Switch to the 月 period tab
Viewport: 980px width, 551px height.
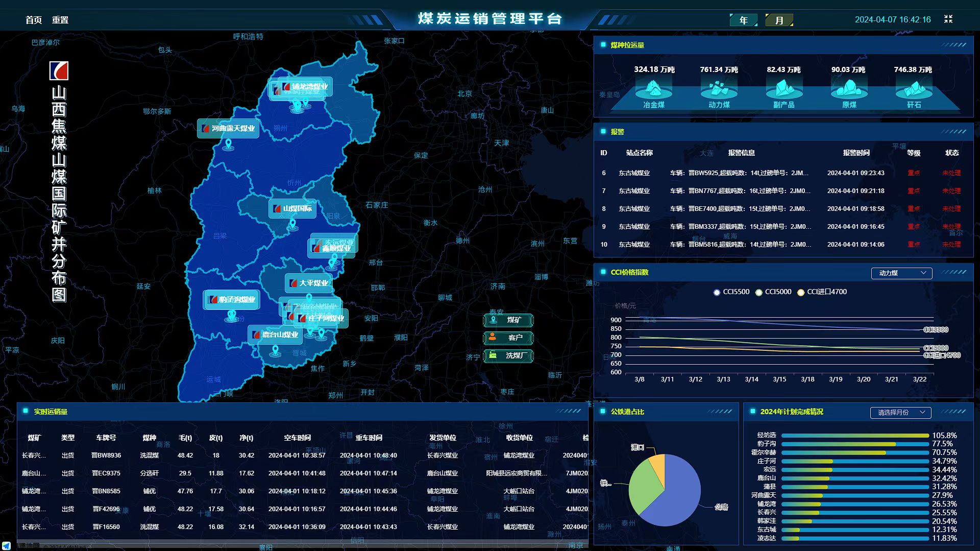779,20
